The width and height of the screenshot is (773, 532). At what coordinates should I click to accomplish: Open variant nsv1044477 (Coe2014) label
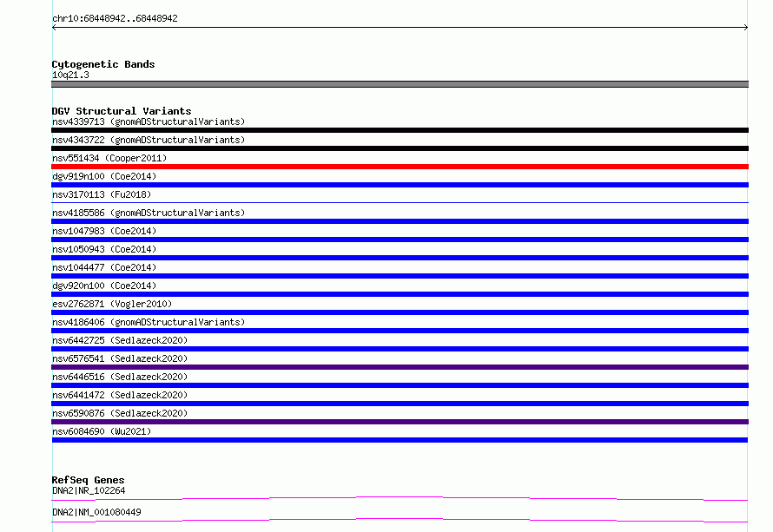pos(104,267)
